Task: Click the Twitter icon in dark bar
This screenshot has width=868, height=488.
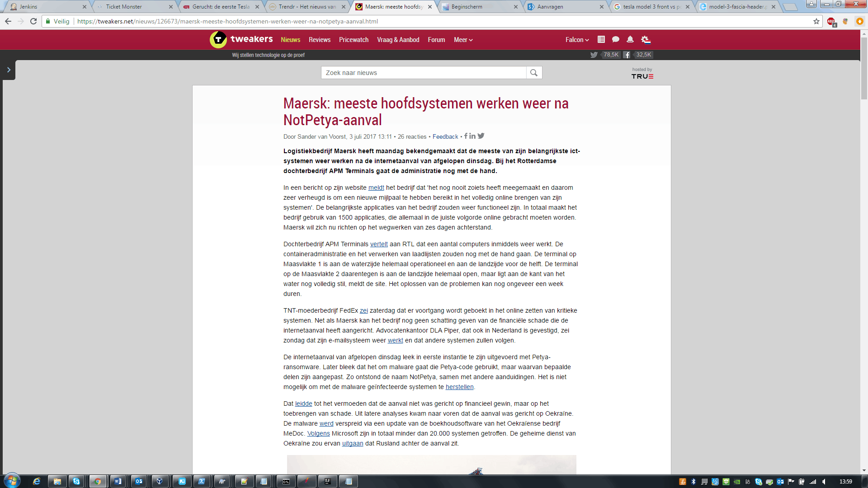Action: [x=594, y=55]
